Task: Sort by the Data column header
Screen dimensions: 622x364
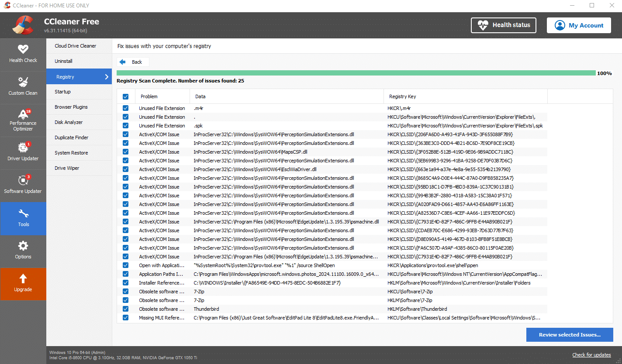Action: click(x=287, y=96)
